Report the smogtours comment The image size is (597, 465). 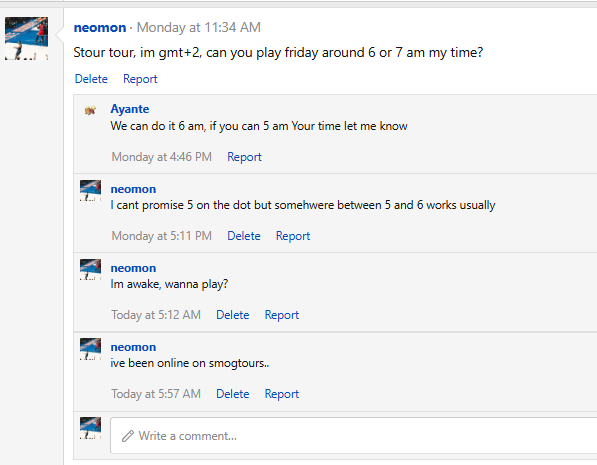pyautogui.click(x=282, y=394)
